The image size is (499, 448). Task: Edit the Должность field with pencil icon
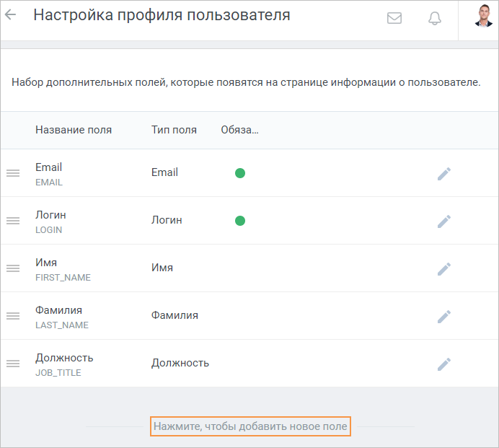443,364
